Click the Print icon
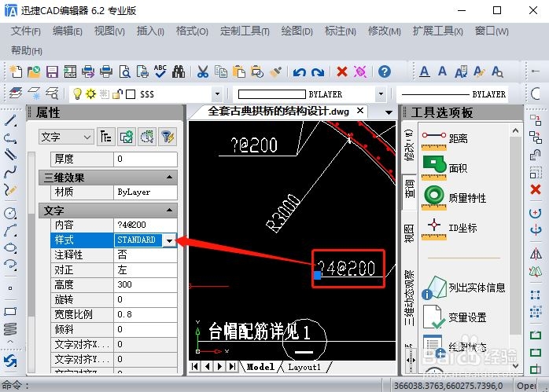549x392 pixels. [x=106, y=71]
